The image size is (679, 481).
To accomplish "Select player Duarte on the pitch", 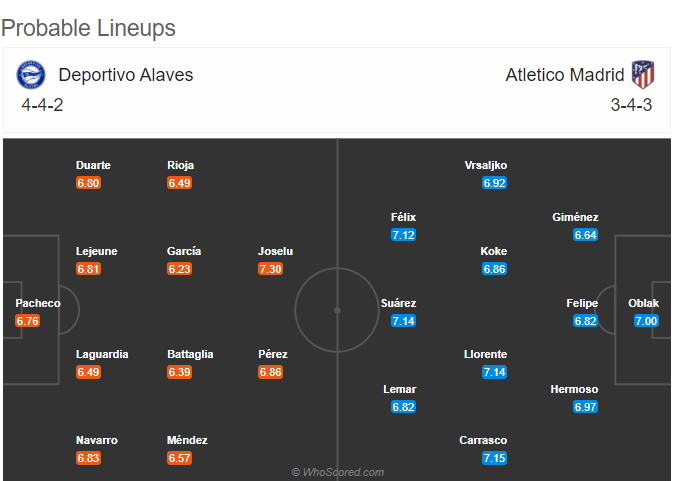I will (x=93, y=165).
